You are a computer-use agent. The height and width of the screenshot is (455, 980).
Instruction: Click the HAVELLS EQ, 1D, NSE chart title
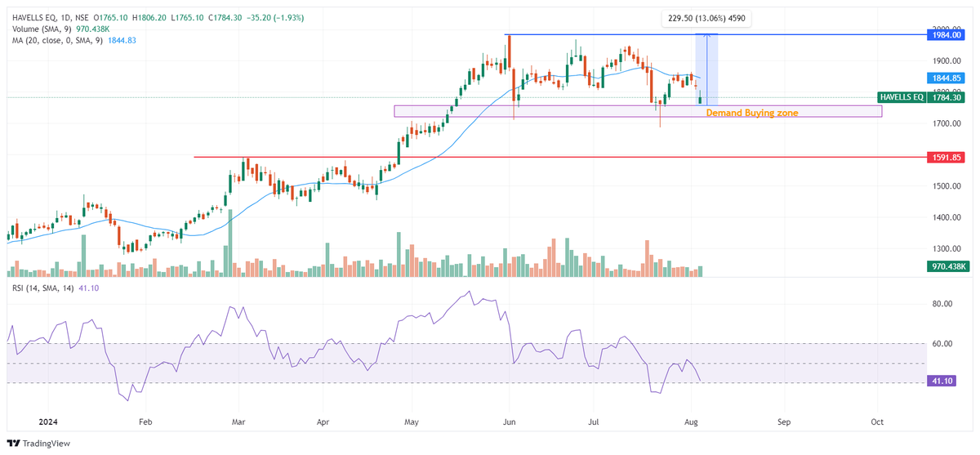(x=48, y=16)
